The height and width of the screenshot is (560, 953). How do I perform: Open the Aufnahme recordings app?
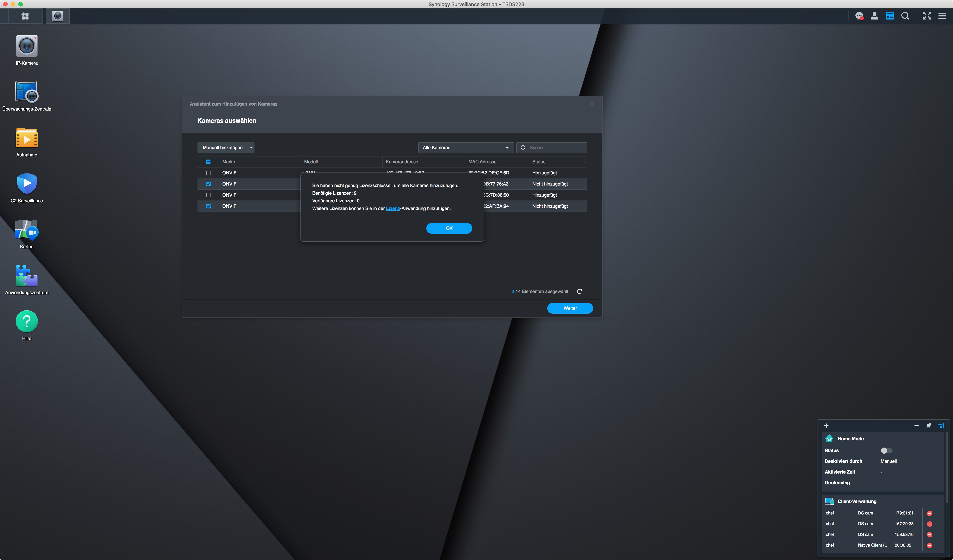[26, 138]
